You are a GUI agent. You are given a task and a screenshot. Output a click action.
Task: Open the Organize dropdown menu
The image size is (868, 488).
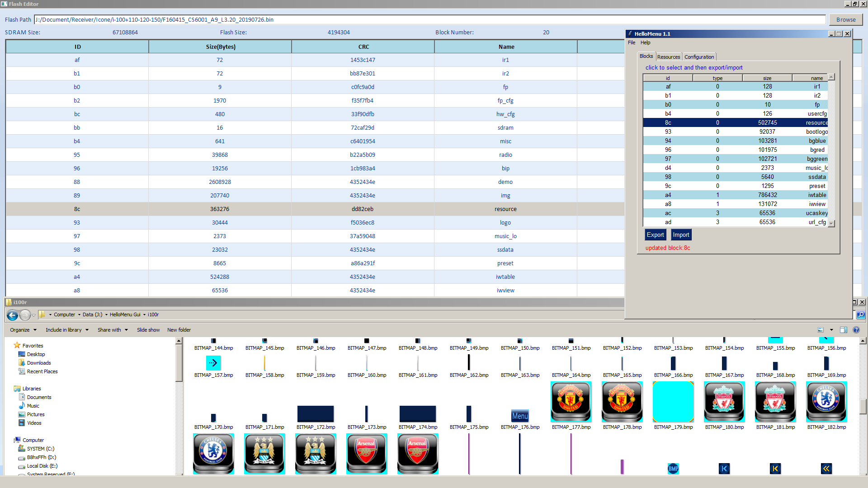coord(23,330)
